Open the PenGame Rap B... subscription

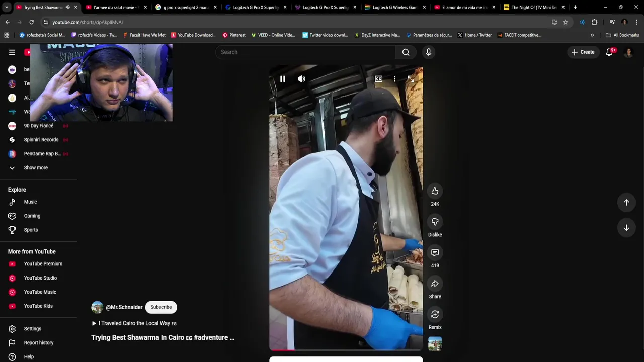tap(39, 154)
